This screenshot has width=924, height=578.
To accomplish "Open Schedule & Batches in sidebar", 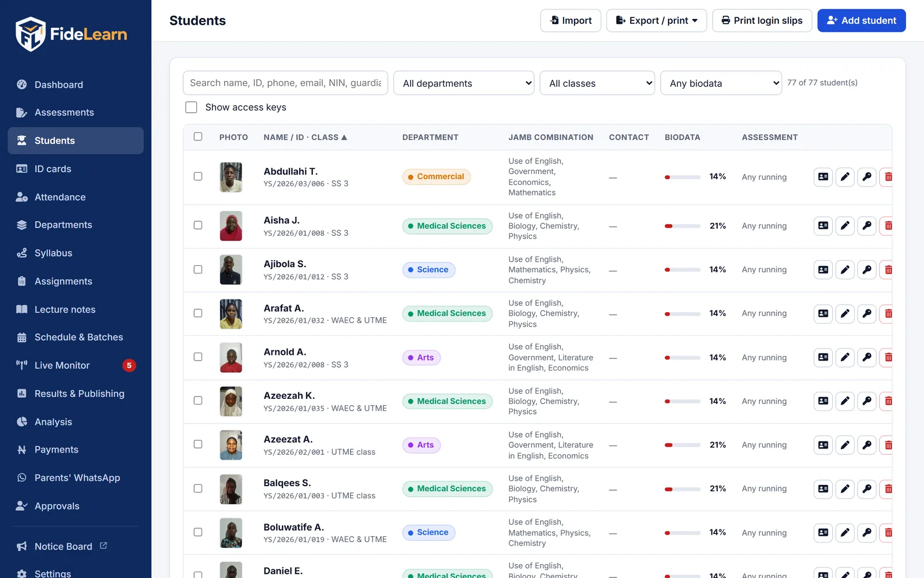I will click(76, 338).
